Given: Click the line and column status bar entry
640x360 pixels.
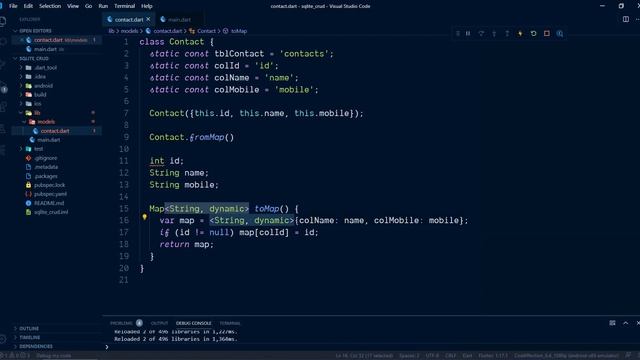Looking at the screenshot, I should coord(364,356).
